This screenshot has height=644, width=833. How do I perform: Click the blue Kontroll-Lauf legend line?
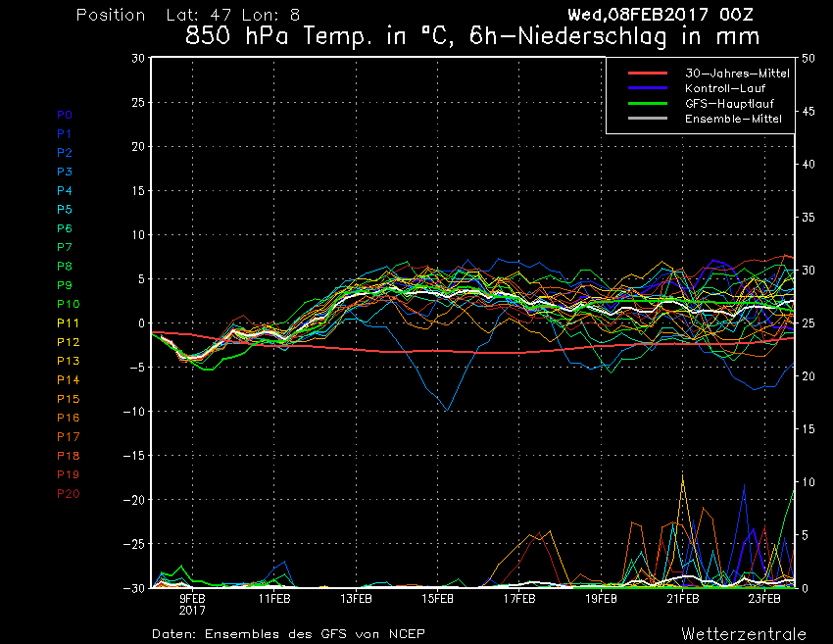click(648, 87)
